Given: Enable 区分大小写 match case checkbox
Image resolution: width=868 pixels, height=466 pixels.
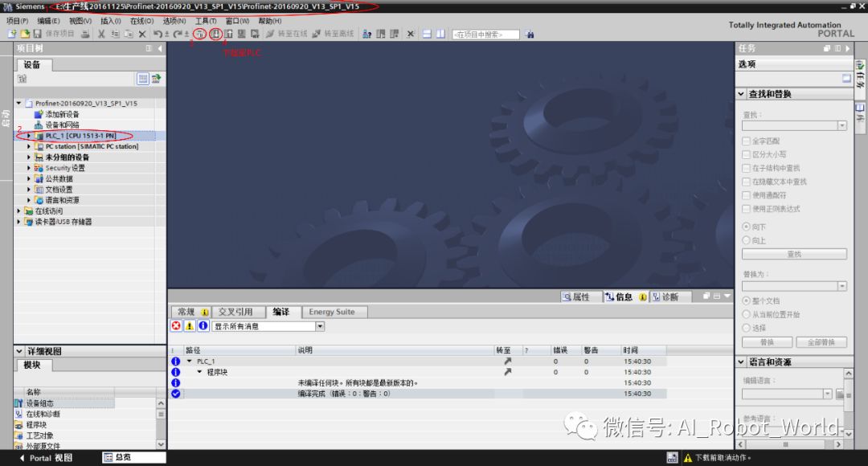Looking at the screenshot, I should pyautogui.click(x=746, y=154).
